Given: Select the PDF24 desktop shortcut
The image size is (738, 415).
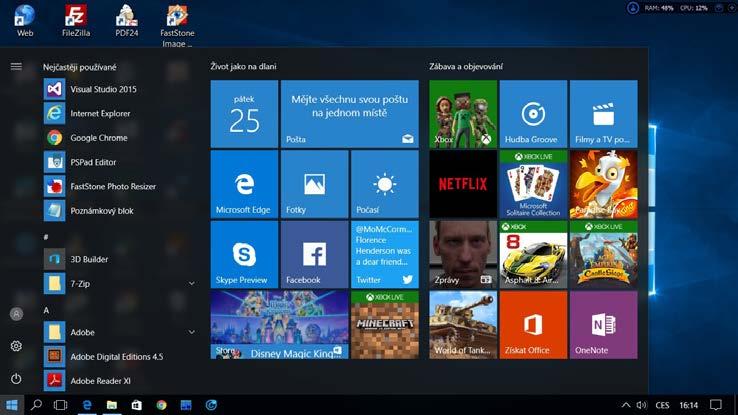Looking at the screenshot, I should point(127,21).
